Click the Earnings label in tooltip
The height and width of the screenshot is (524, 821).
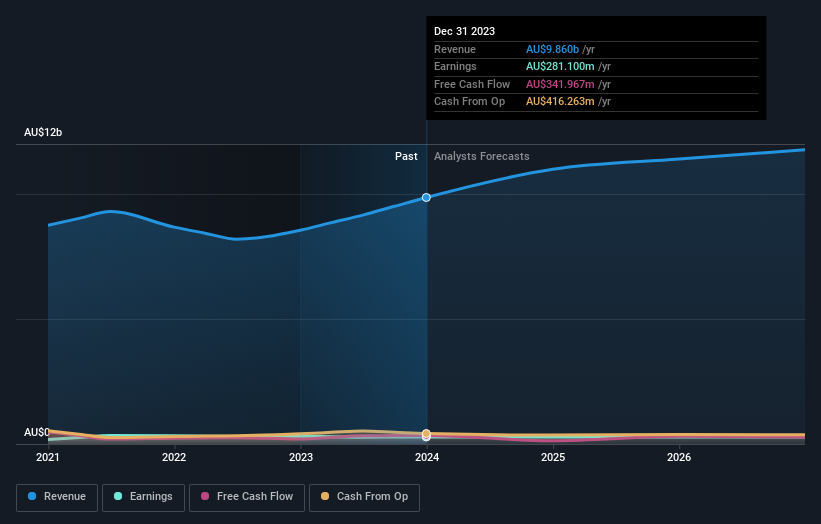456,66
